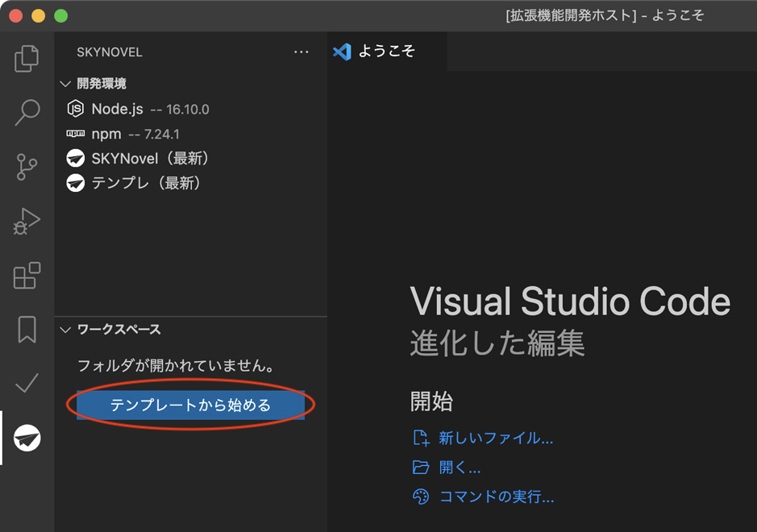Open the Extensions view icon
The height and width of the screenshot is (532, 757).
27,276
